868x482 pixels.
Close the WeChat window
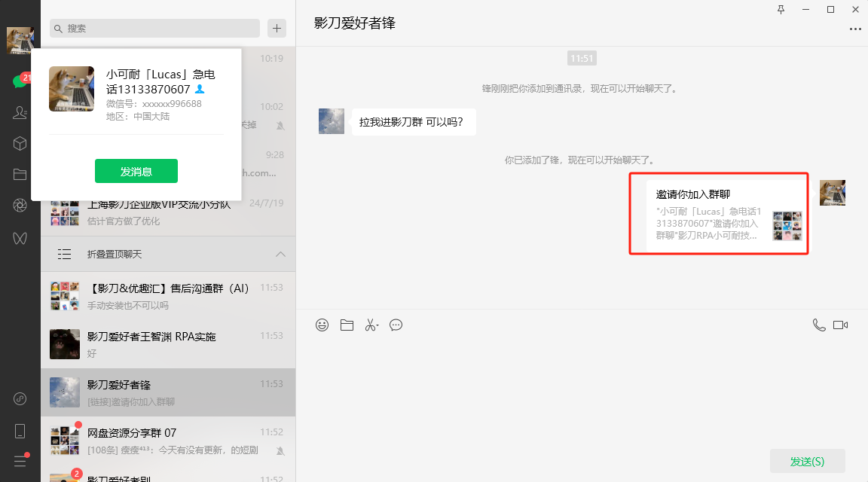click(855, 9)
